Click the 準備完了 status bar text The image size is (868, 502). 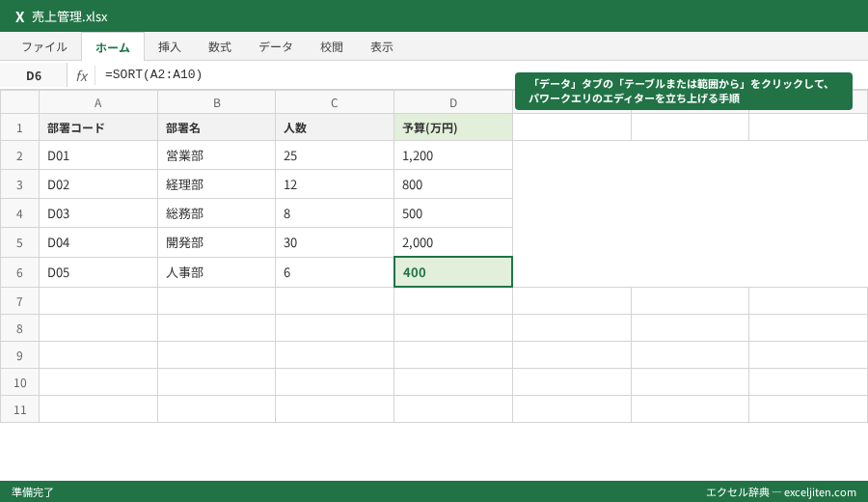point(33,492)
